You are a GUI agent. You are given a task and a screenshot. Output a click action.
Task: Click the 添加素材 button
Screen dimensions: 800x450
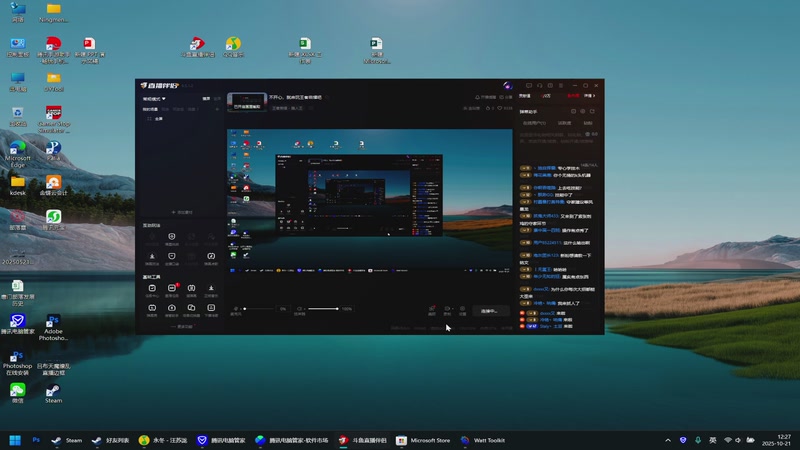[x=182, y=212]
